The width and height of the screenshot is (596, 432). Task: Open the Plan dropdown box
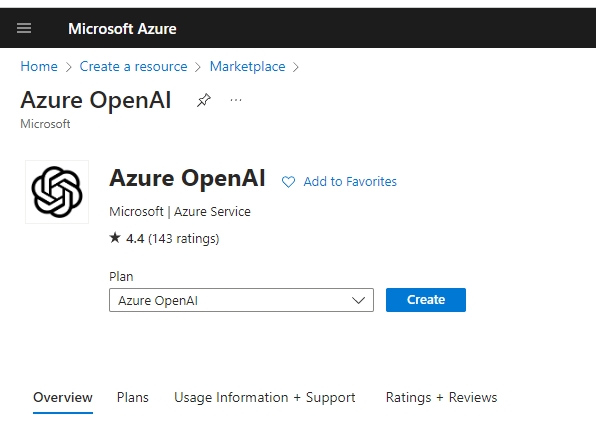coord(241,300)
